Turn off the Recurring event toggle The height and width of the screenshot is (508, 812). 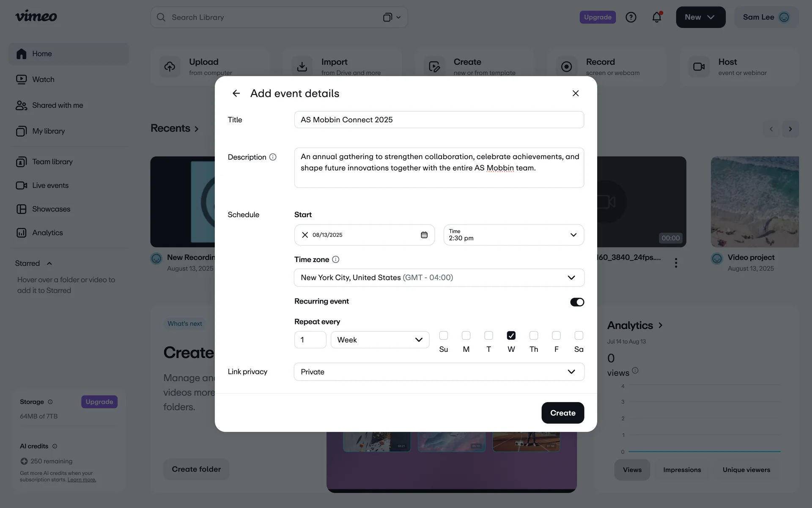[x=577, y=302]
